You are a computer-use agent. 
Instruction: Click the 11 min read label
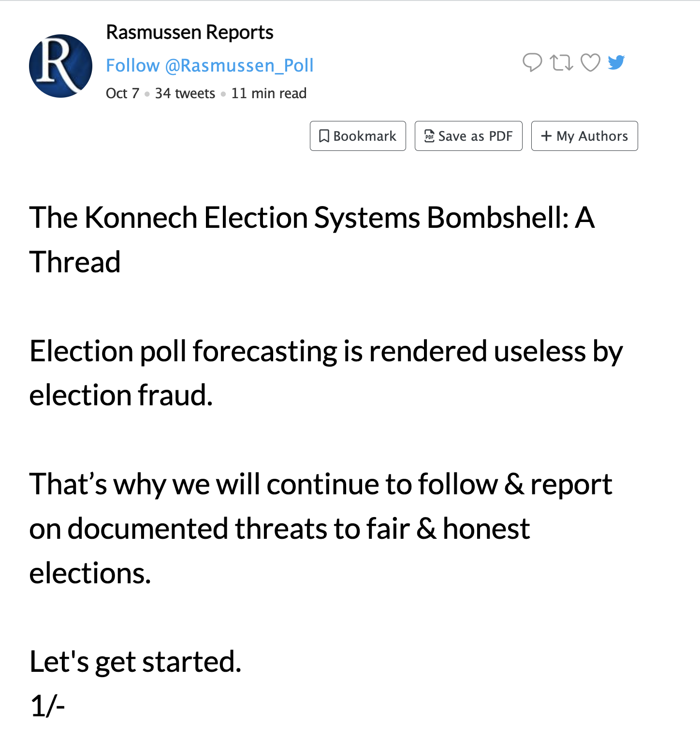pyautogui.click(x=269, y=93)
